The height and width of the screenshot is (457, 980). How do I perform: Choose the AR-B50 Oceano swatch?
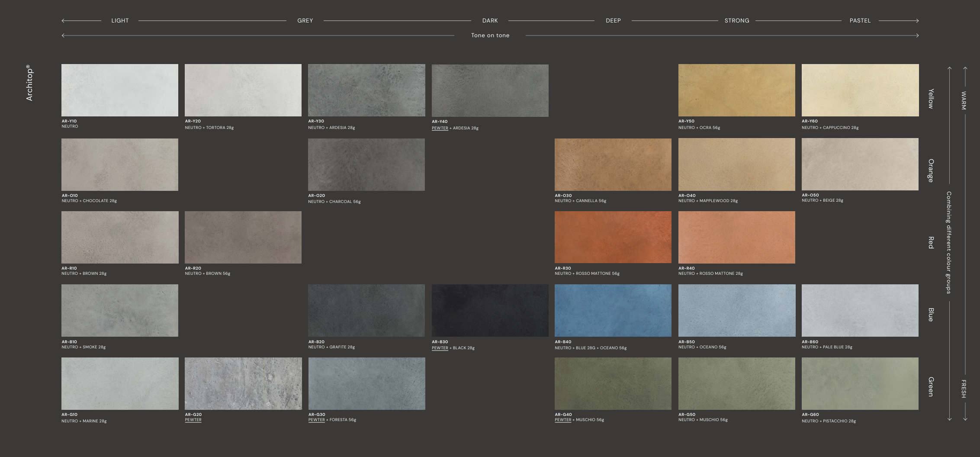click(x=737, y=310)
